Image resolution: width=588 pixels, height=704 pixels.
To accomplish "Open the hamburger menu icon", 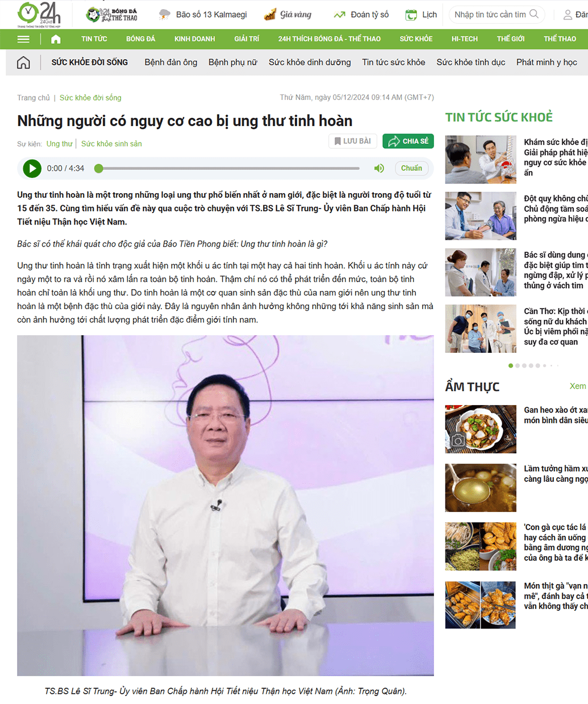I will coord(23,39).
